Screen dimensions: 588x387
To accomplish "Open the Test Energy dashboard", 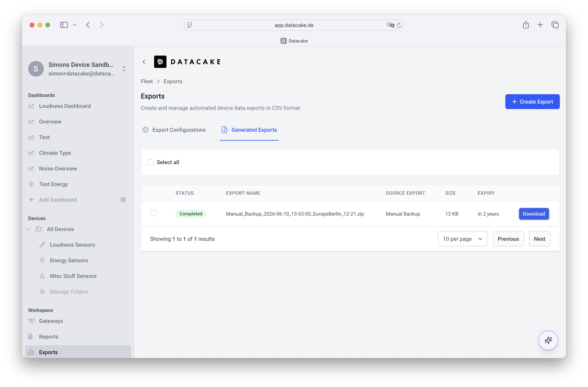I will click(x=53, y=184).
